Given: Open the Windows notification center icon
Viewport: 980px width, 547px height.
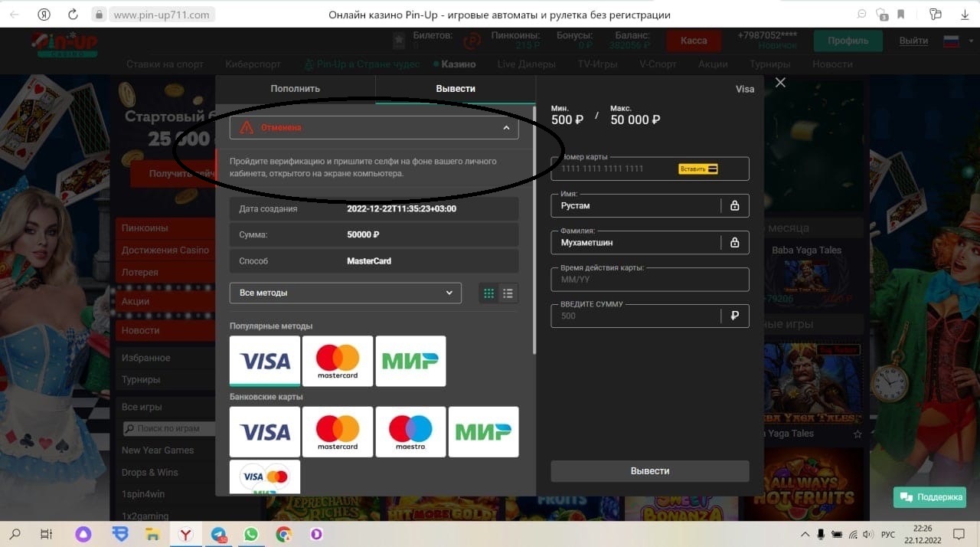Looking at the screenshot, I should point(958,534).
